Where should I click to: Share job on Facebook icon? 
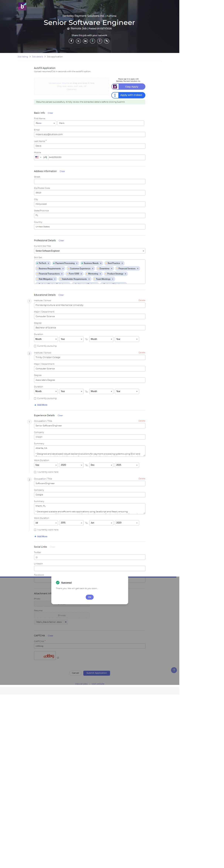tap(71, 41)
